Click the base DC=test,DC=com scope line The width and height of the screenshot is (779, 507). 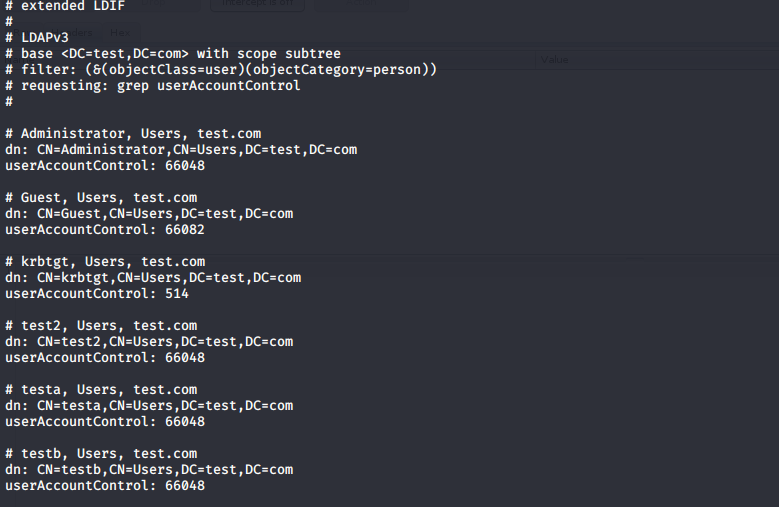point(173,54)
